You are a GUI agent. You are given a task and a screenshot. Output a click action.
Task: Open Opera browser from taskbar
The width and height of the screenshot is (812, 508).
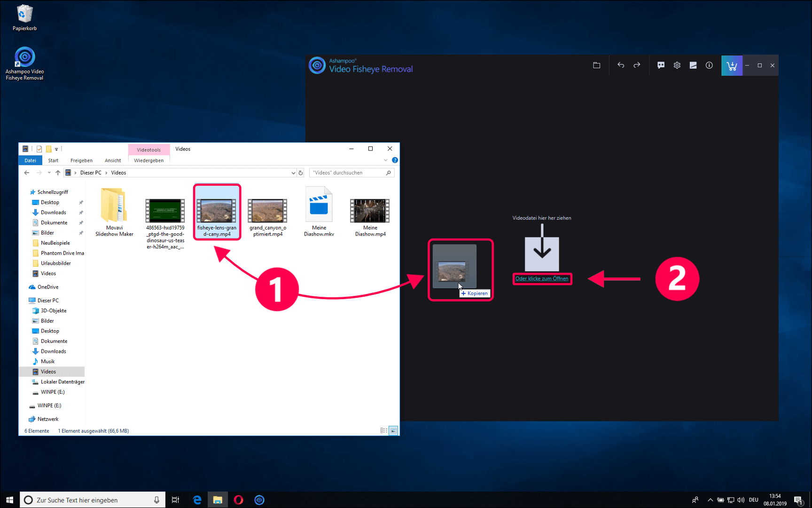(x=238, y=500)
